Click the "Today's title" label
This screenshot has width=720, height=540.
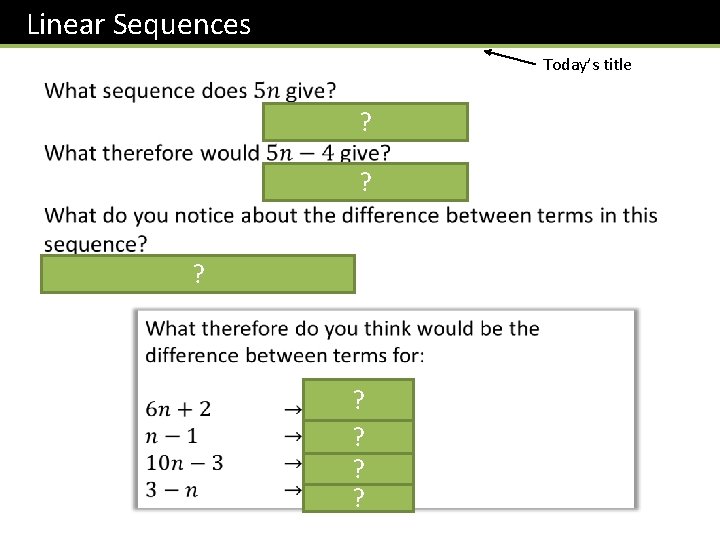(587, 65)
